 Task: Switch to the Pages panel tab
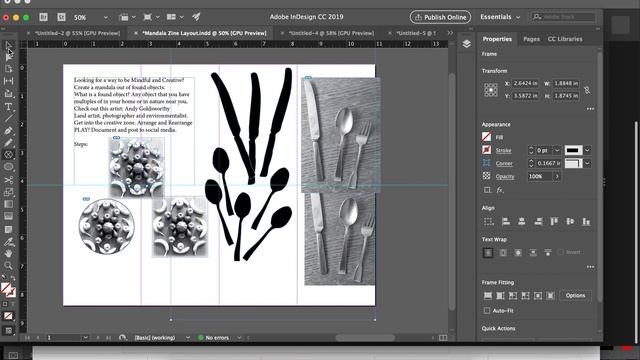[531, 39]
